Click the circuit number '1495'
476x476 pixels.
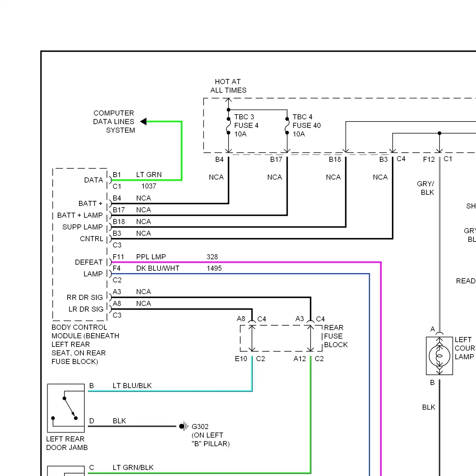214,268
